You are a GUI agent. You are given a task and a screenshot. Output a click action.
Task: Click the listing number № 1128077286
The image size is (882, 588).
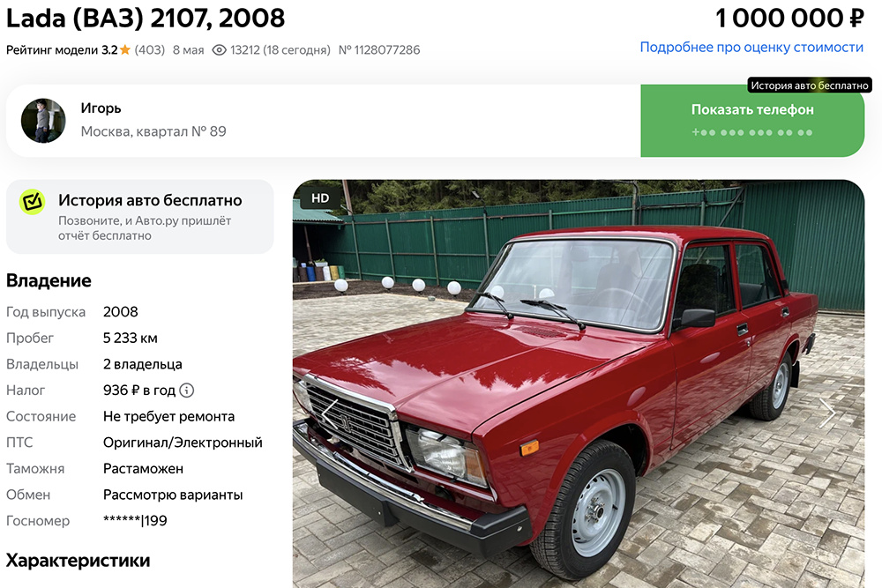(379, 50)
